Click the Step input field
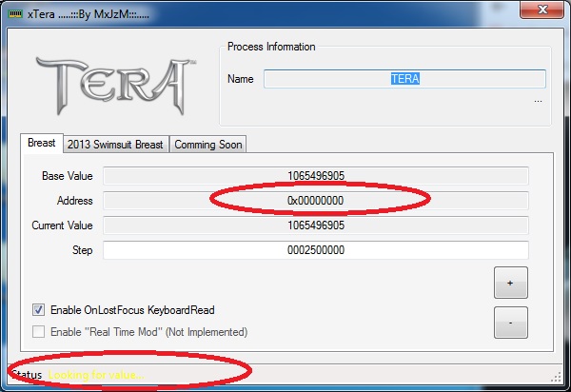The image size is (571, 392). pyautogui.click(x=315, y=250)
